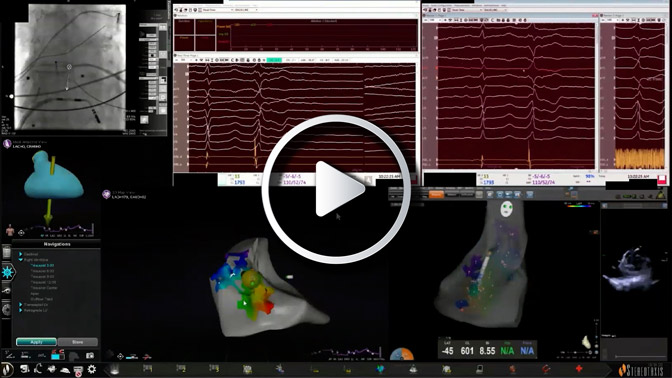The height and width of the screenshot is (378, 672).
Task: Click the rainbow color scale bar
Action: [579, 206]
